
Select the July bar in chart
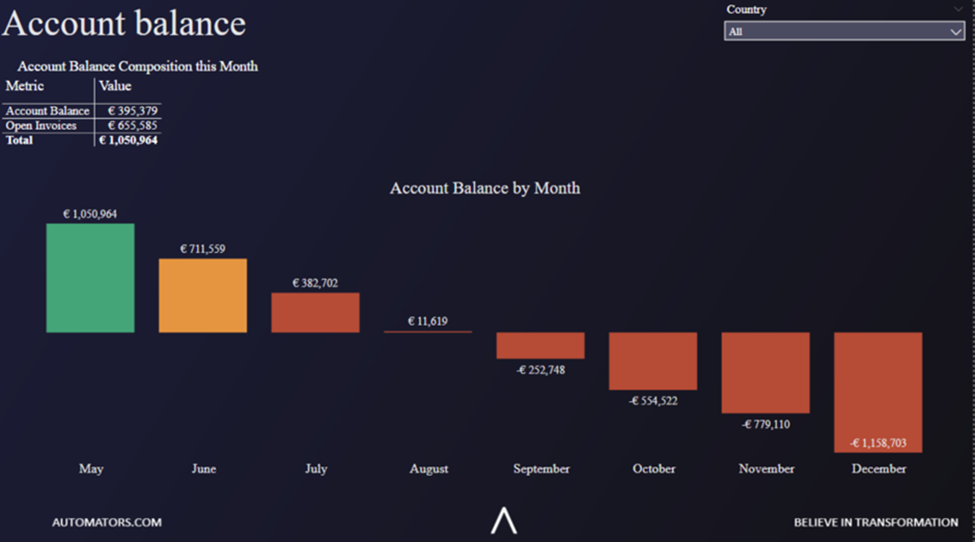tap(315, 312)
